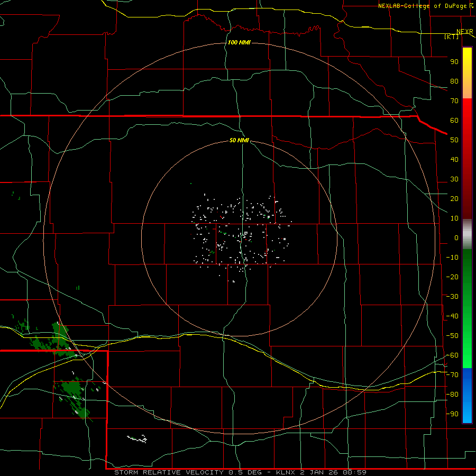Viewport: 476px width, 476px height.
Task: Click the 70 value on velocity scale
Action: point(454,101)
